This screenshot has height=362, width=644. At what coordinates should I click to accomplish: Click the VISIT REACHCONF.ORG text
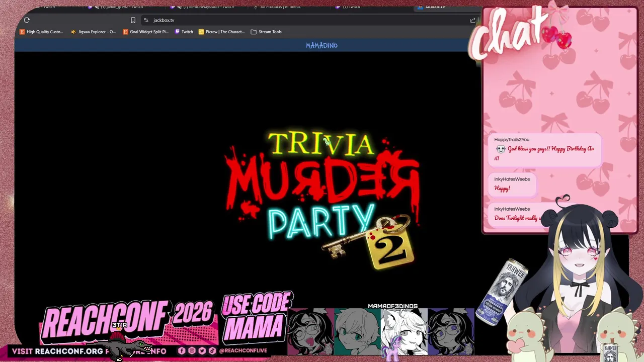(x=57, y=351)
